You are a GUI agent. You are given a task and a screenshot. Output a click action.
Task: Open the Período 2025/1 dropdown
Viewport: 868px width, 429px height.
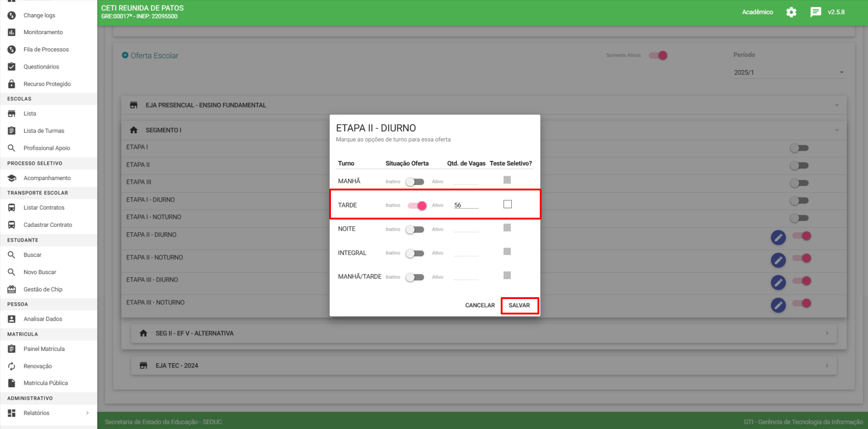789,73
